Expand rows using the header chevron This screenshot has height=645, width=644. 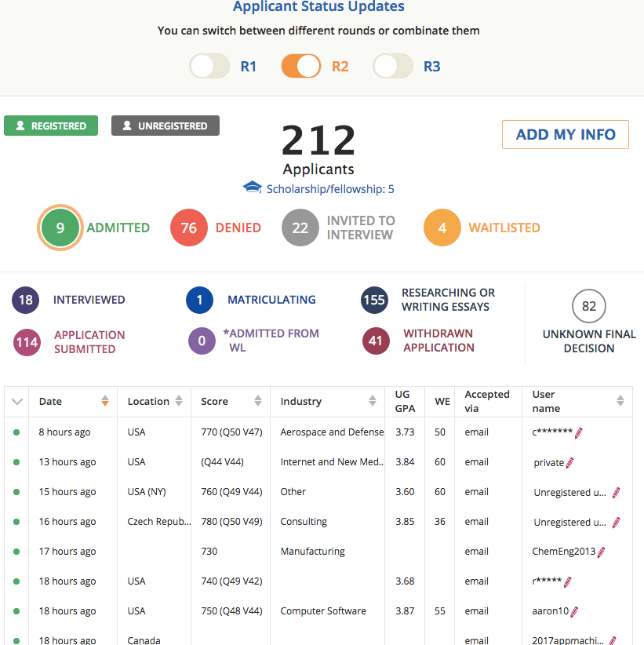[x=17, y=402]
